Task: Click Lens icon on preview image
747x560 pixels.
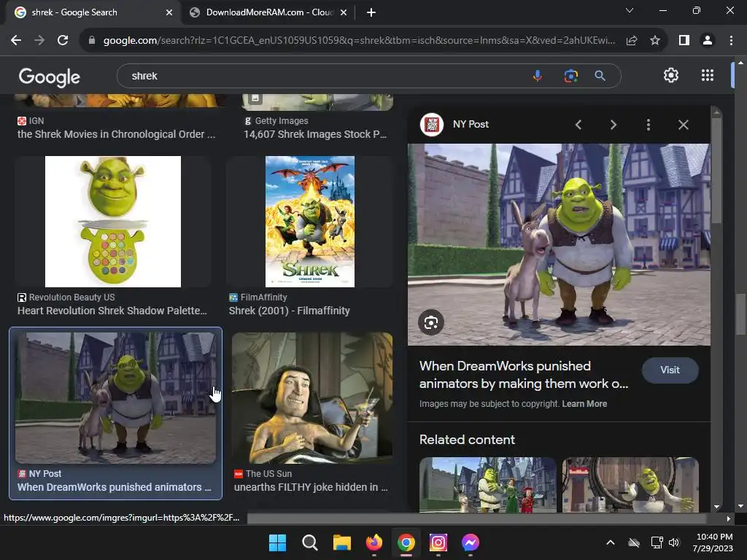Action: [x=431, y=322]
